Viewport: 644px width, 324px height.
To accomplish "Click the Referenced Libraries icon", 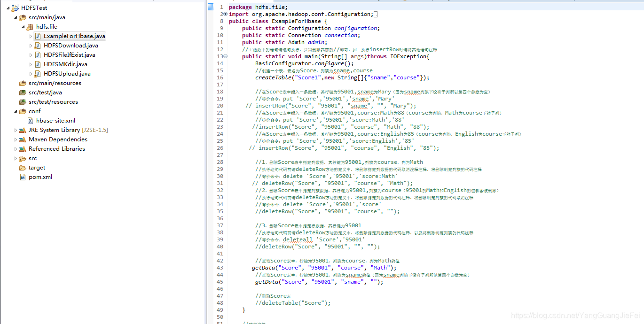I will point(23,149).
